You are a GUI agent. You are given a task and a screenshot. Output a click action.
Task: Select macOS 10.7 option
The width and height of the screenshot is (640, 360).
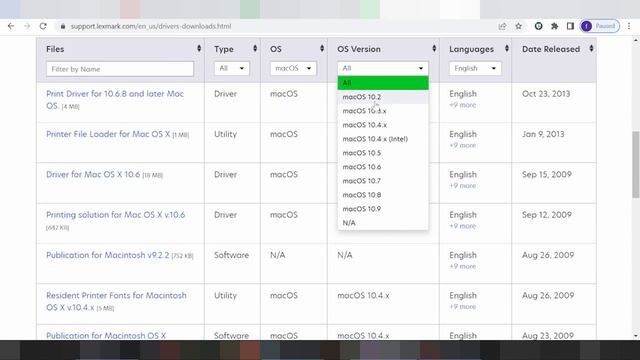[383, 181]
